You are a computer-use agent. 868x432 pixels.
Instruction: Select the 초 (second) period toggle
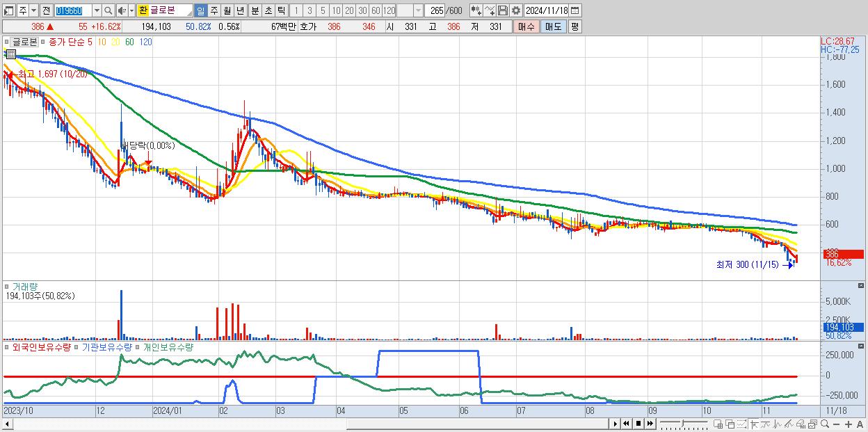[268, 10]
